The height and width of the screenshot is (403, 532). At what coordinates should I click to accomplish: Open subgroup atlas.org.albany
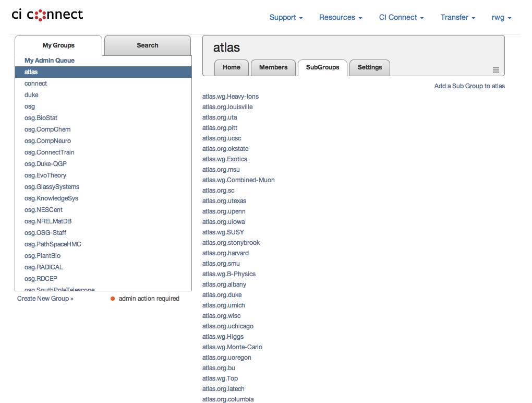point(224,285)
